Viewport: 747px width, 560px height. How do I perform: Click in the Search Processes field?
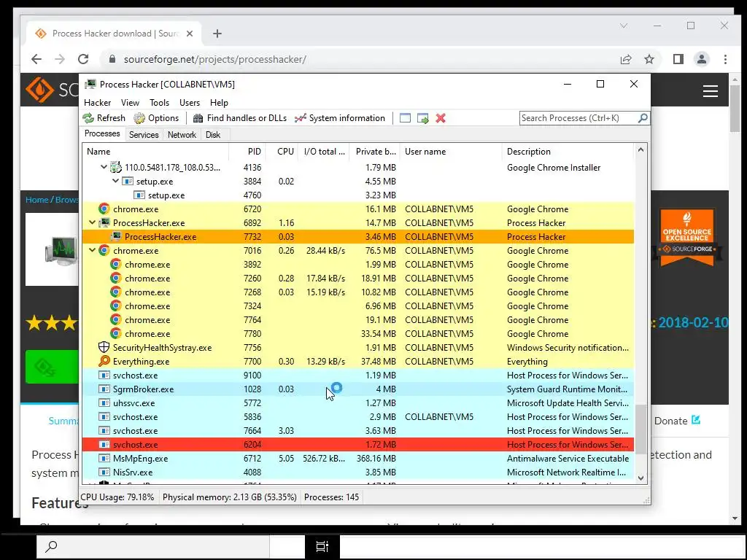pyautogui.click(x=578, y=118)
